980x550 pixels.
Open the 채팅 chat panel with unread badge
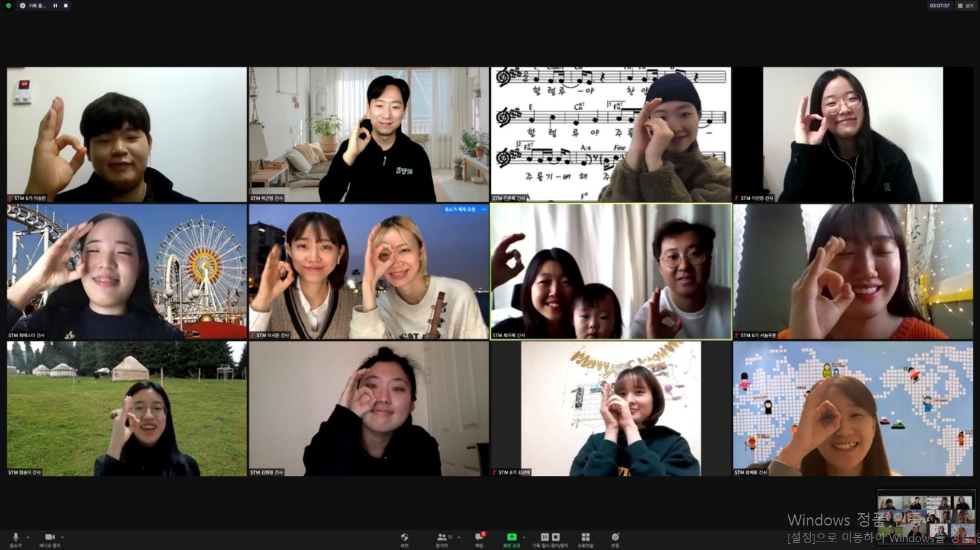tap(479, 540)
